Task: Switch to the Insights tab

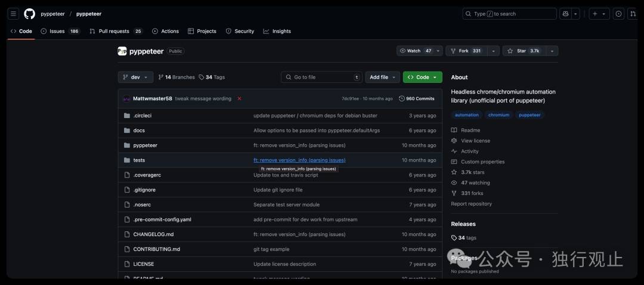Action: pyautogui.click(x=277, y=31)
